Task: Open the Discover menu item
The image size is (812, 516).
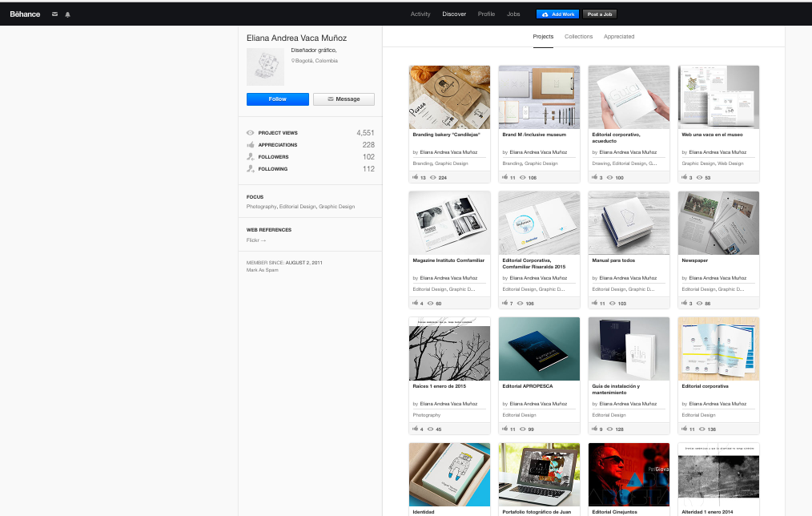Action: point(454,14)
